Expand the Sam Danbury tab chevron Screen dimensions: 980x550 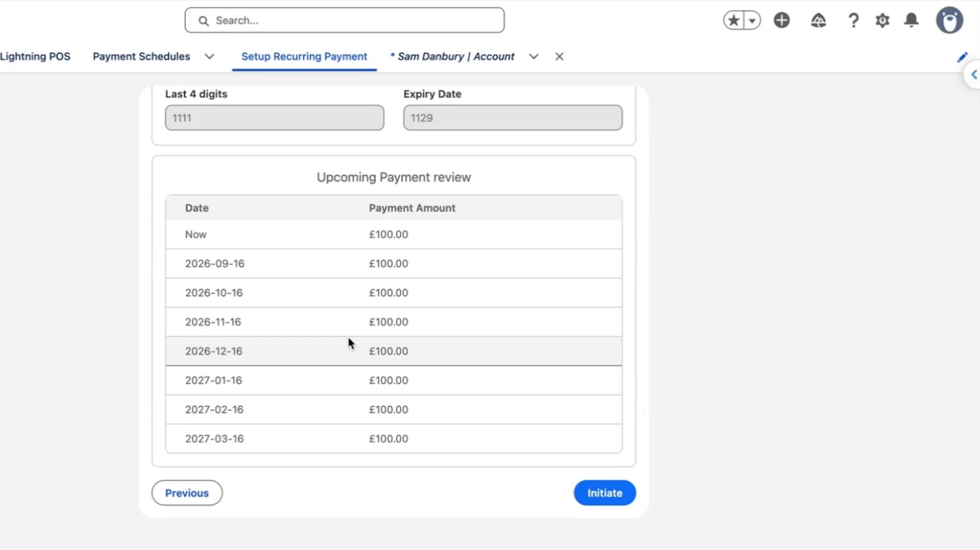[x=533, y=57]
